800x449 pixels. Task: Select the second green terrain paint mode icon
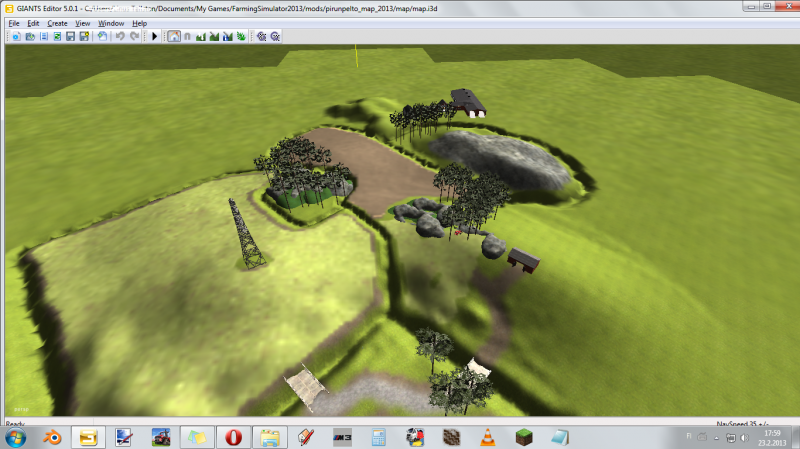point(214,36)
